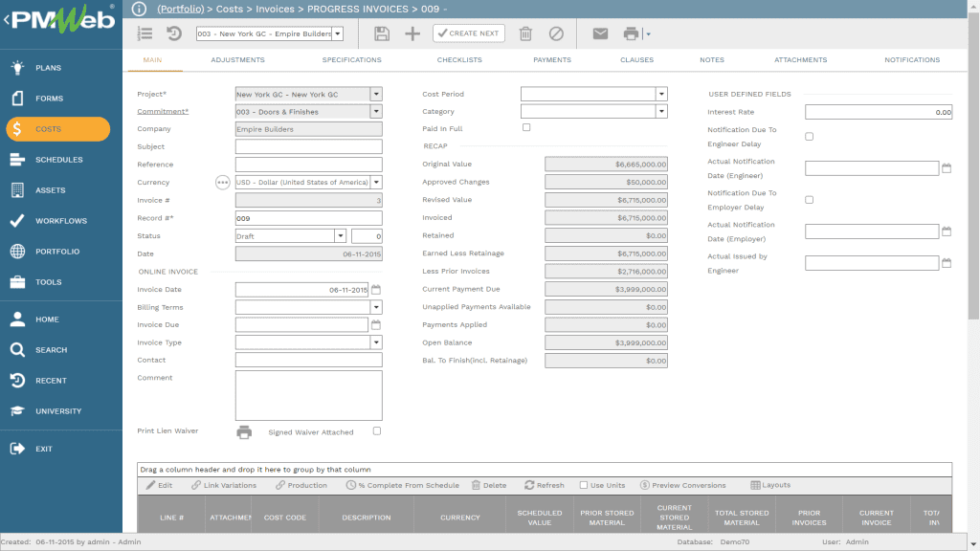Expand the Currency dropdown
Viewport: 980px width, 551px height.
(376, 183)
